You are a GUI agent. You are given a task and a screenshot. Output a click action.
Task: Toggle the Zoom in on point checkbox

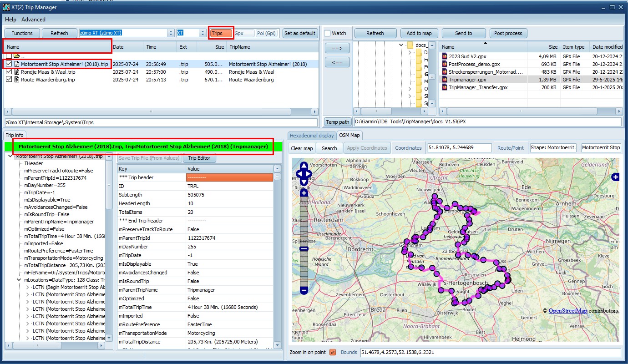pyautogui.click(x=333, y=352)
